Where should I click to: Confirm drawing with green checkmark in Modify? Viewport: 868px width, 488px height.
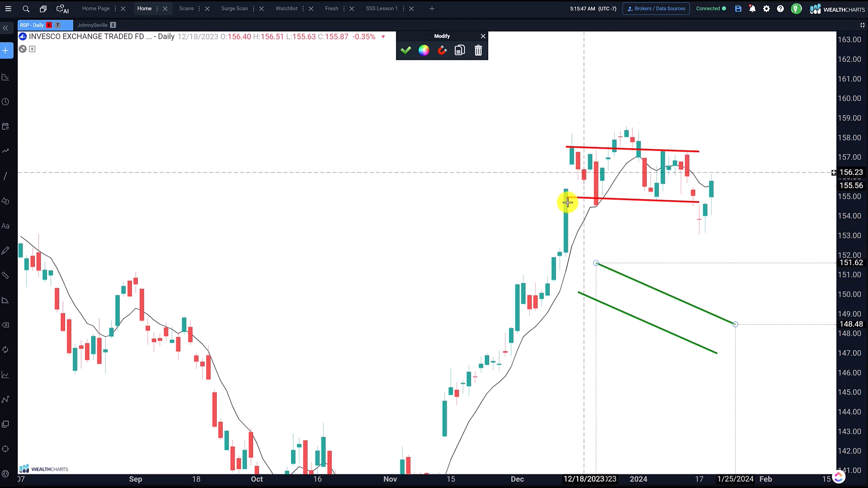406,50
